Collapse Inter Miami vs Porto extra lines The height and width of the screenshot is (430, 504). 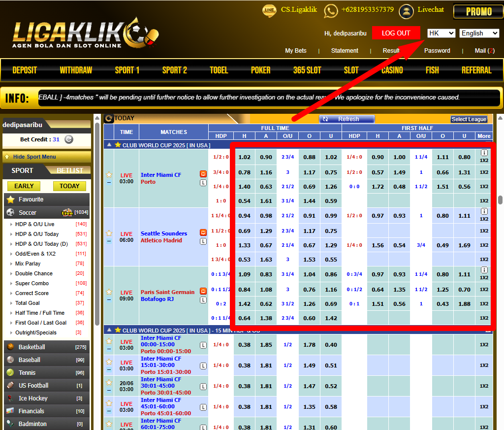[x=109, y=182]
